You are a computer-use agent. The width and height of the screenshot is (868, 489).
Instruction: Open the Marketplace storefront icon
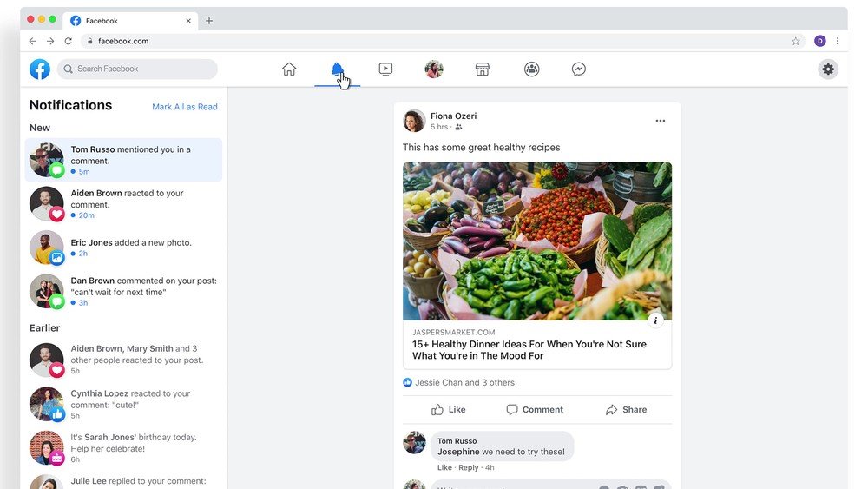[482, 69]
